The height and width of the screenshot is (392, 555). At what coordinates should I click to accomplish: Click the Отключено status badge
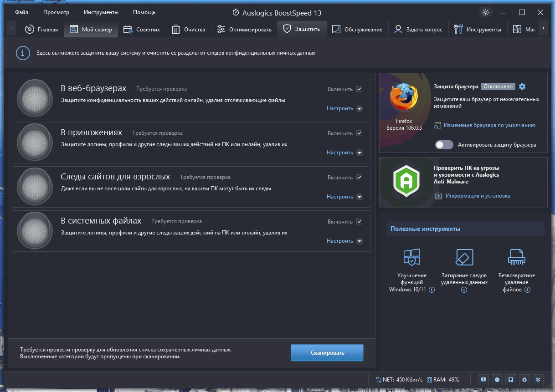(498, 87)
